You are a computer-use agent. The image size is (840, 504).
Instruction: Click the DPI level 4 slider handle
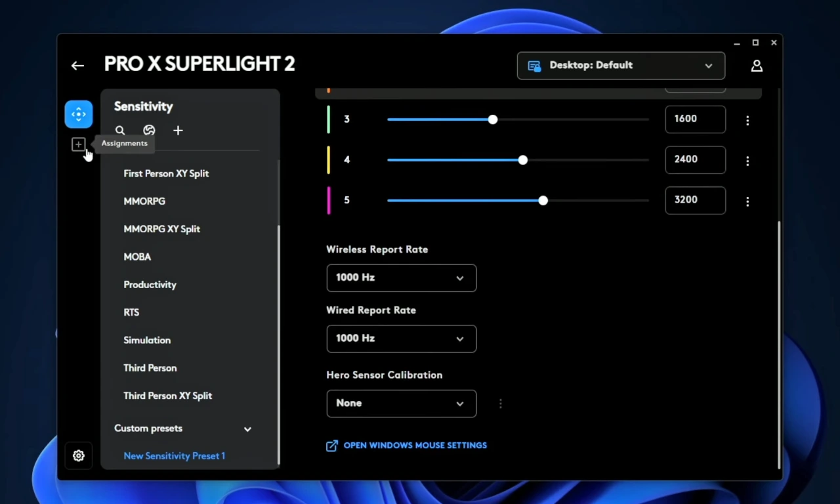523,160
